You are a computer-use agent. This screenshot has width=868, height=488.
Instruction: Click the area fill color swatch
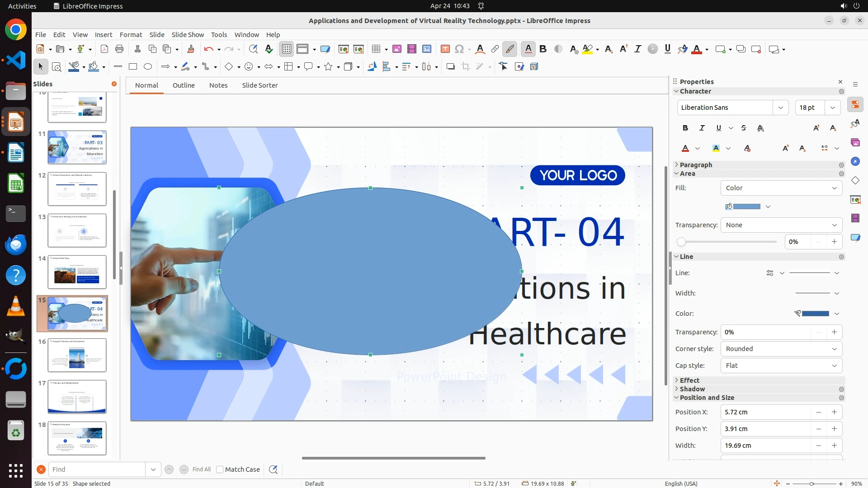(x=746, y=206)
